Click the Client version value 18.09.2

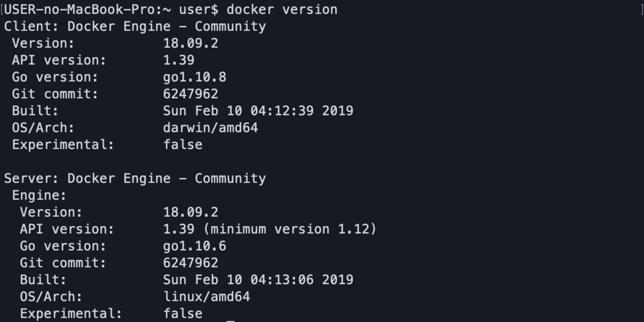191,43
